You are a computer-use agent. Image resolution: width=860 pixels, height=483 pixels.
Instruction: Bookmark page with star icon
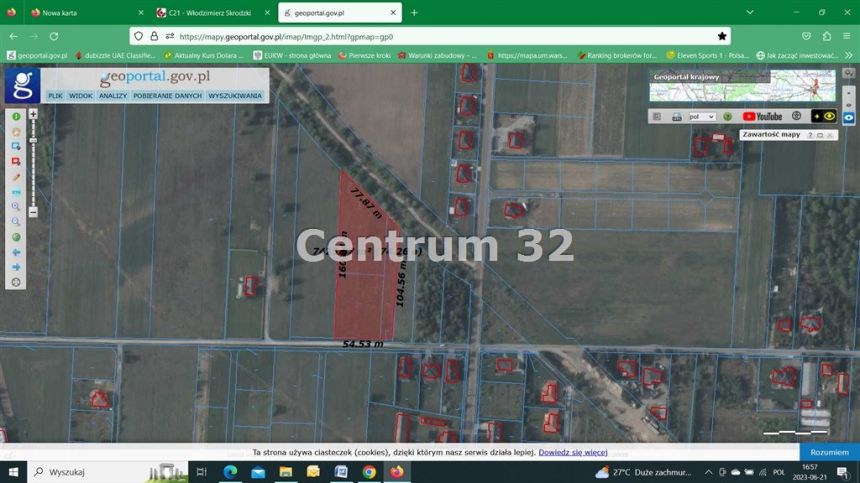722,36
